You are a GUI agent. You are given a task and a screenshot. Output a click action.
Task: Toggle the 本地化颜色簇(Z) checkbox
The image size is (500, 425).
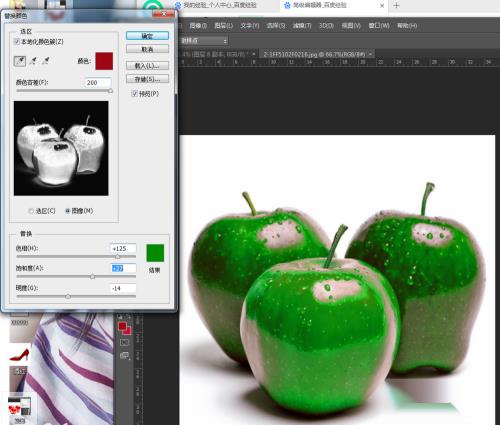tap(17, 42)
